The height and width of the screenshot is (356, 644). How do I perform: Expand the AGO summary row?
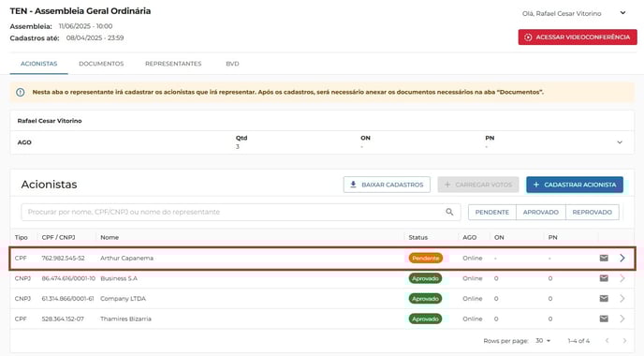(620, 142)
